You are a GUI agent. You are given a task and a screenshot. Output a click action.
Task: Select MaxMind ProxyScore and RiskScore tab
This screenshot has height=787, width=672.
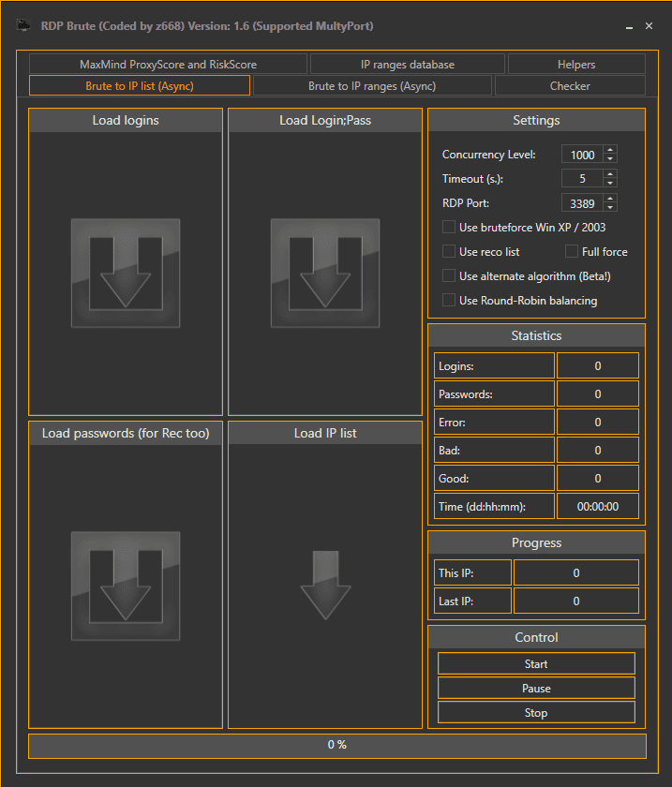point(168,65)
